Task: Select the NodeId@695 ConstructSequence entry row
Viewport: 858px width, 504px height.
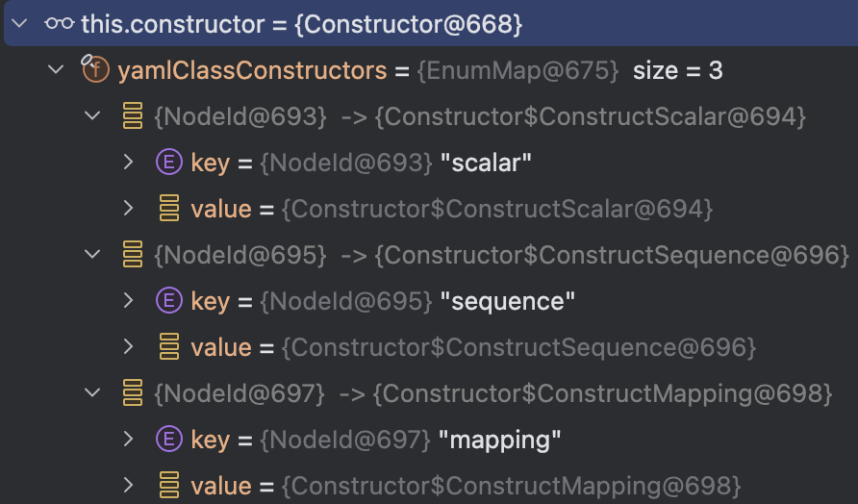Action: [500, 255]
